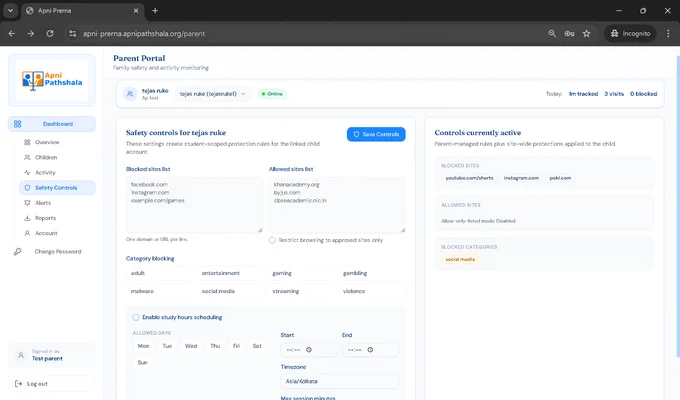Click the Online status badge
Viewport: 680px width, 400px height.
[272, 94]
